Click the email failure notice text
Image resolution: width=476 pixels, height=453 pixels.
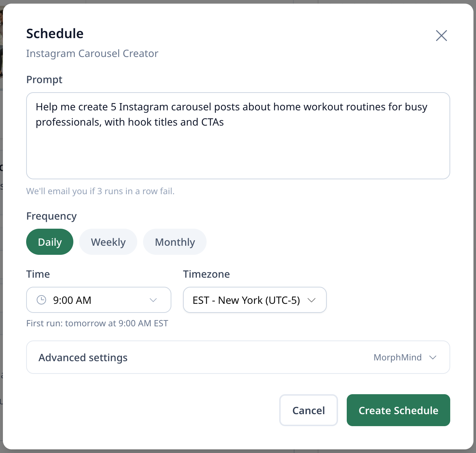point(101,191)
